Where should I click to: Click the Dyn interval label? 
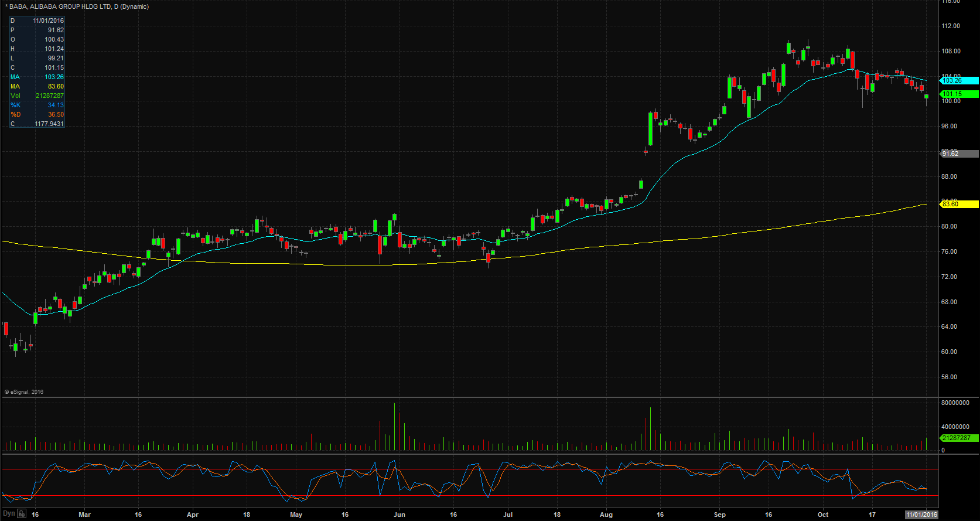coord(9,514)
